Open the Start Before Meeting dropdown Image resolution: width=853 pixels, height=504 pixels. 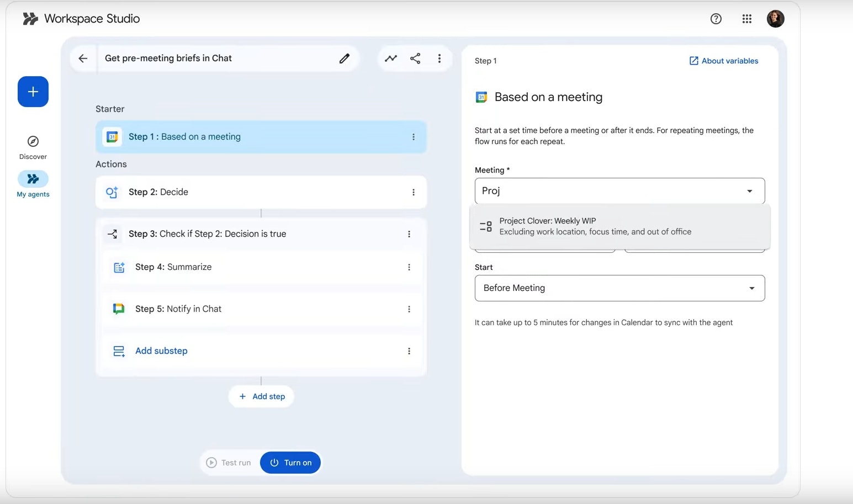tap(619, 288)
